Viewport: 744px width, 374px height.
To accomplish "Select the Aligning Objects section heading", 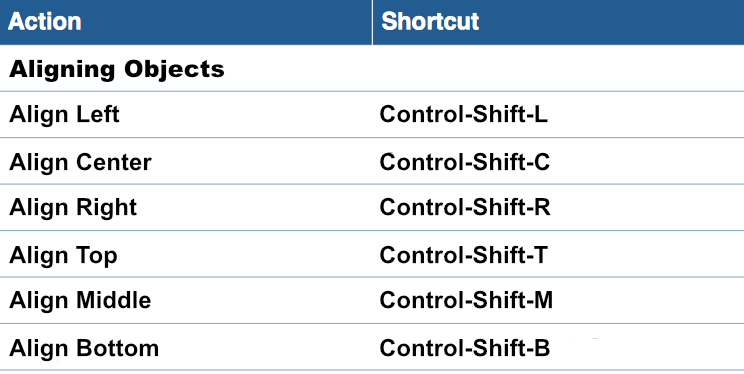I will click(117, 70).
